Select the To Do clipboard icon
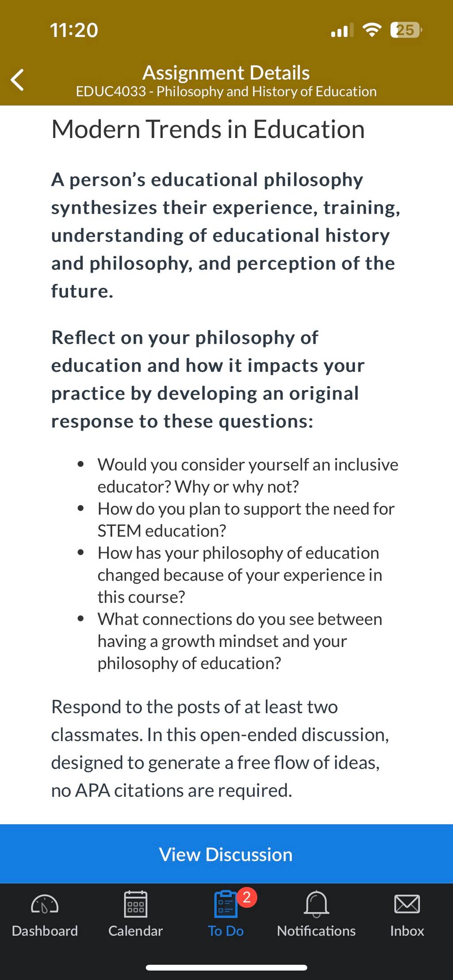 226,904
